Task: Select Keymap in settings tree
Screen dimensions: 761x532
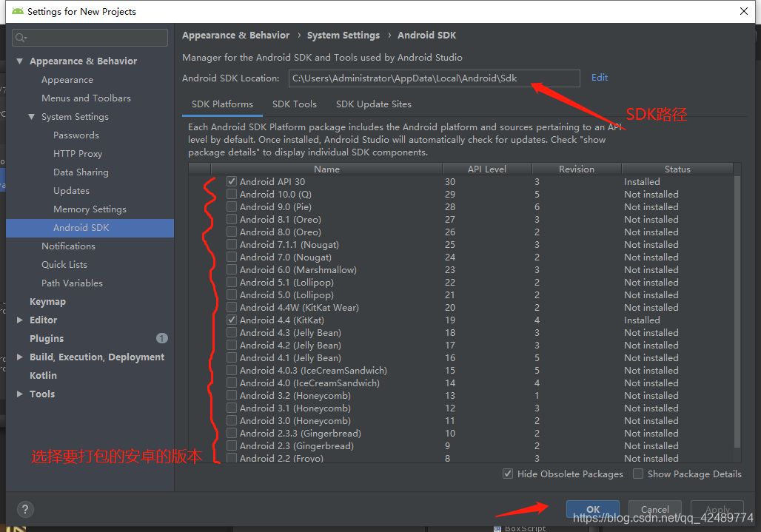Action: click(47, 302)
